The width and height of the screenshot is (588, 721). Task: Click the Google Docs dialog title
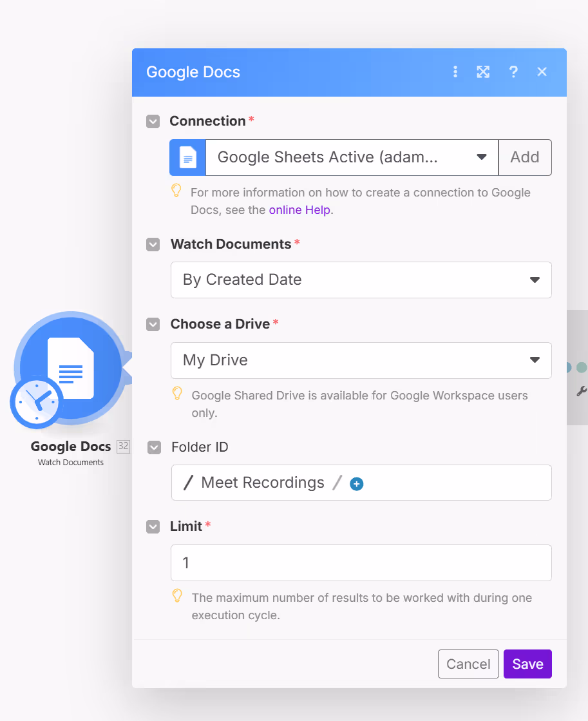[193, 72]
